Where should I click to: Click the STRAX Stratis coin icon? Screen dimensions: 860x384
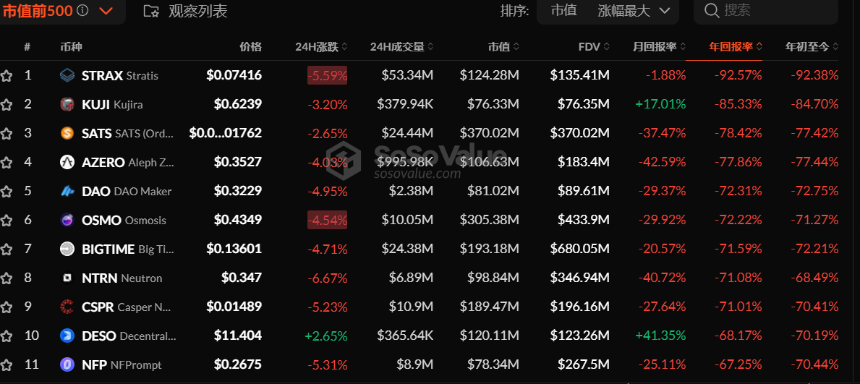[x=67, y=75]
